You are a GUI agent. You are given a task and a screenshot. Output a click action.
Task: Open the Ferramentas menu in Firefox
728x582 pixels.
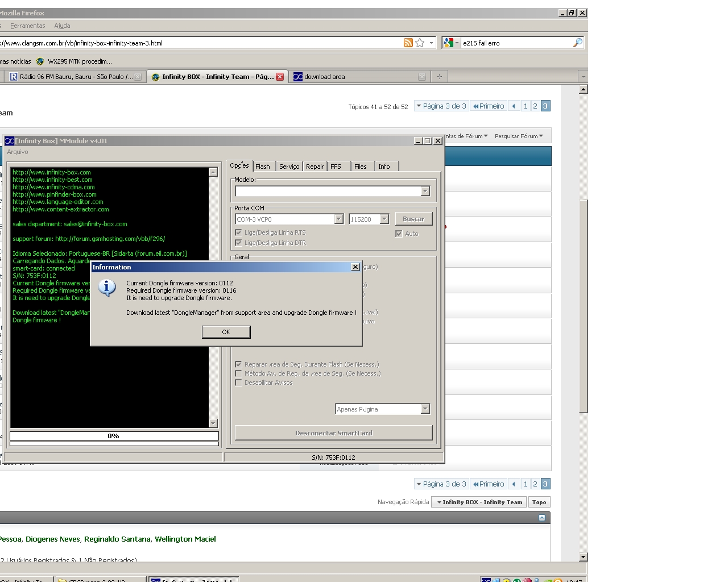click(27, 26)
